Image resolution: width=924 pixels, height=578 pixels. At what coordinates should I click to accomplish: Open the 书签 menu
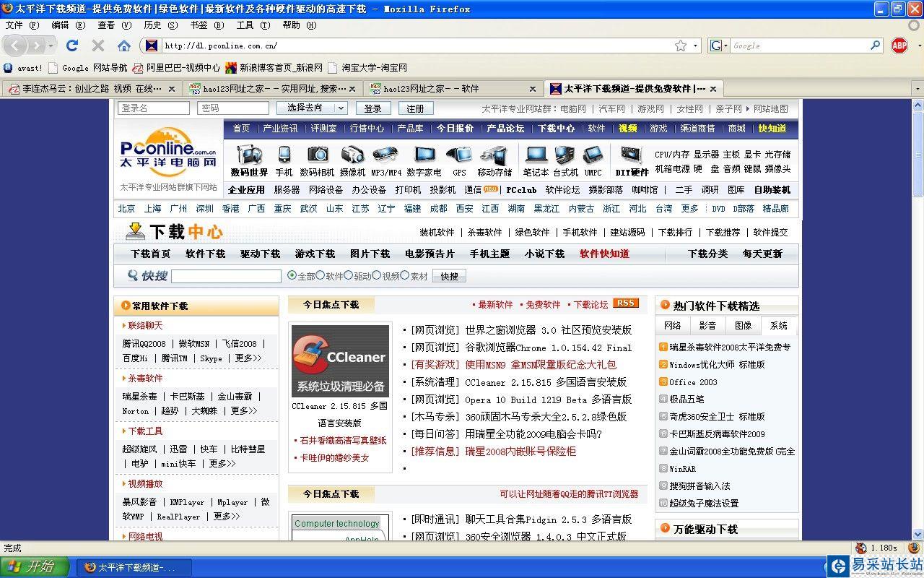pyautogui.click(x=208, y=25)
